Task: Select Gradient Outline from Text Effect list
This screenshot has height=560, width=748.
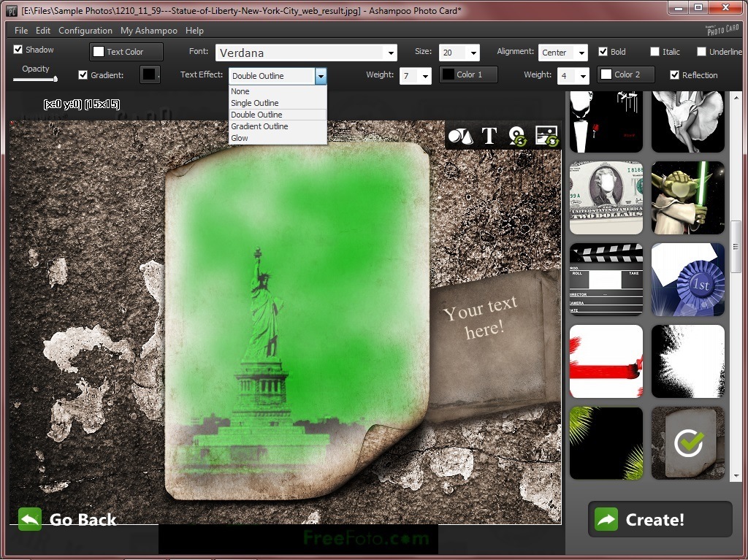Action: click(259, 126)
